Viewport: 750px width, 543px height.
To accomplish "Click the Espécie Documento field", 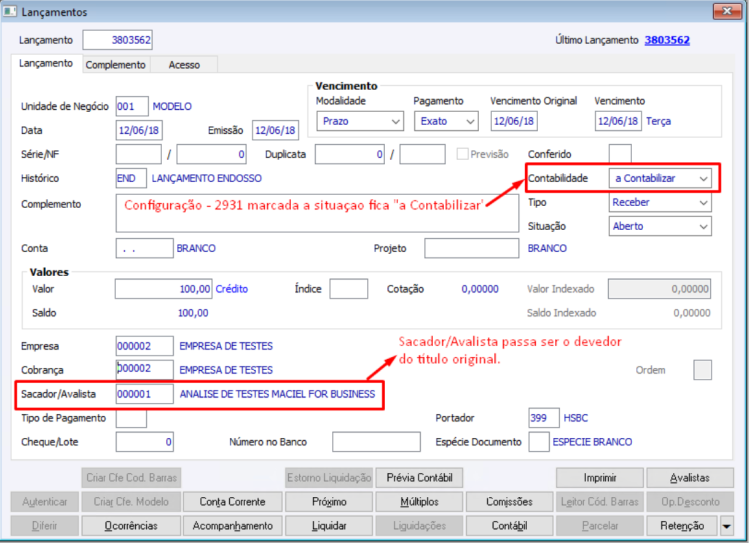I will (x=539, y=442).
